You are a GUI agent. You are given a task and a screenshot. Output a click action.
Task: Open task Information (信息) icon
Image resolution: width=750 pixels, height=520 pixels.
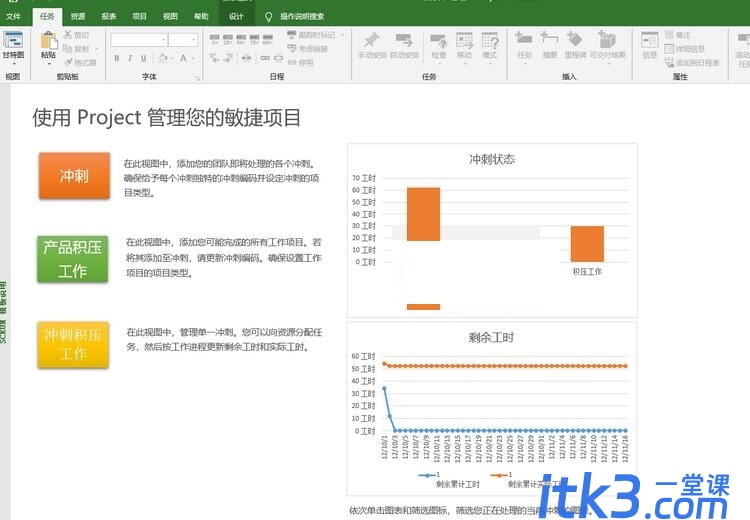coord(650,40)
